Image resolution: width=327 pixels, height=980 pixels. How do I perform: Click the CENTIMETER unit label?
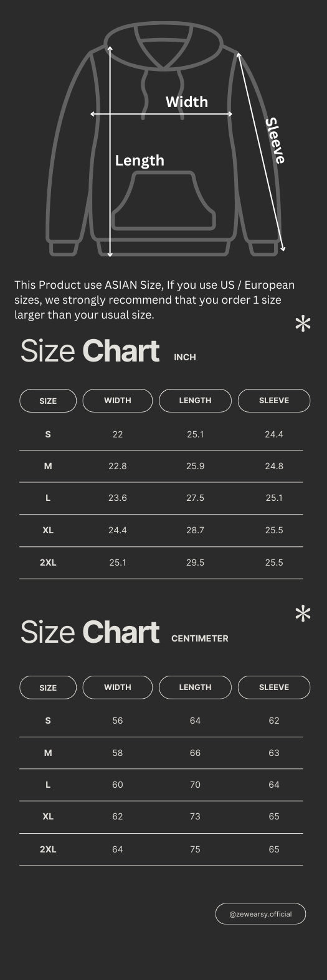pos(200,638)
